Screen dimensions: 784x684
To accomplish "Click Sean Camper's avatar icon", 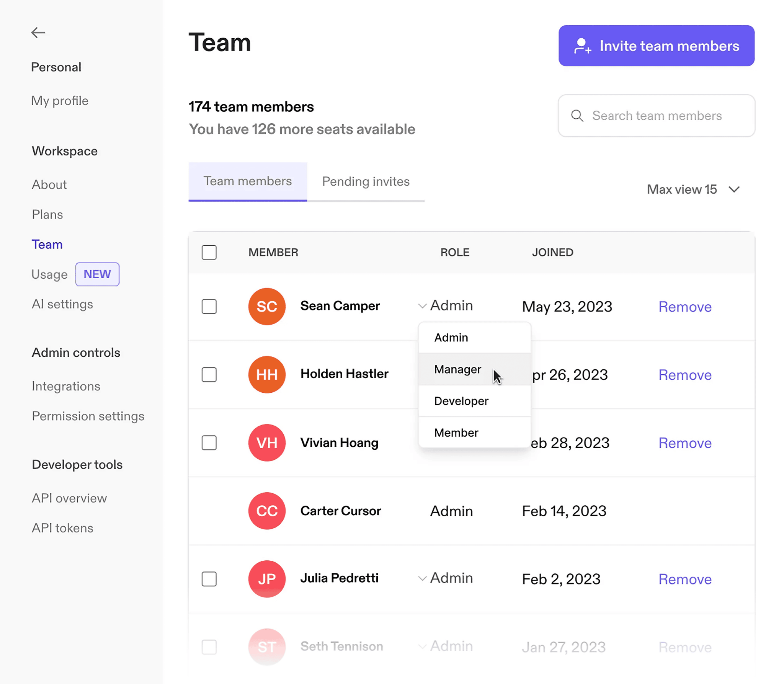I will [x=267, y=306].
